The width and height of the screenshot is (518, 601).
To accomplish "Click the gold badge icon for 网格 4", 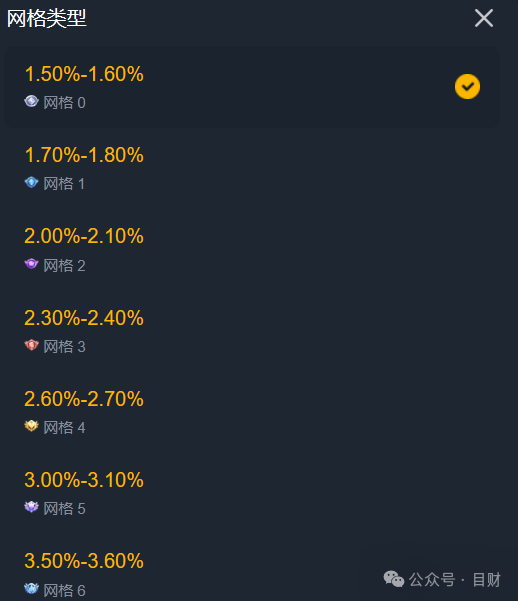I will 31,426.
